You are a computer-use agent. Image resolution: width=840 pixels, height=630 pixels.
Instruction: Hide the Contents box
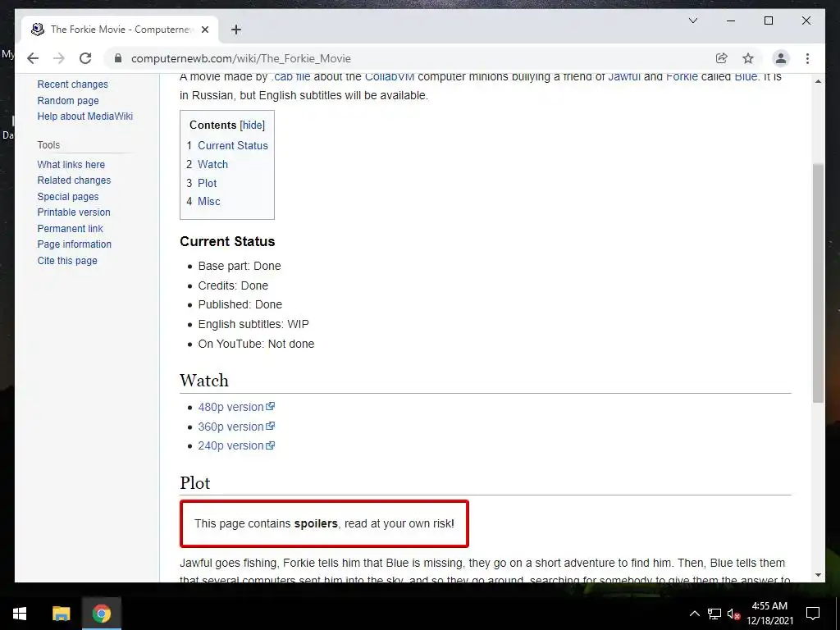coord(253,125)
